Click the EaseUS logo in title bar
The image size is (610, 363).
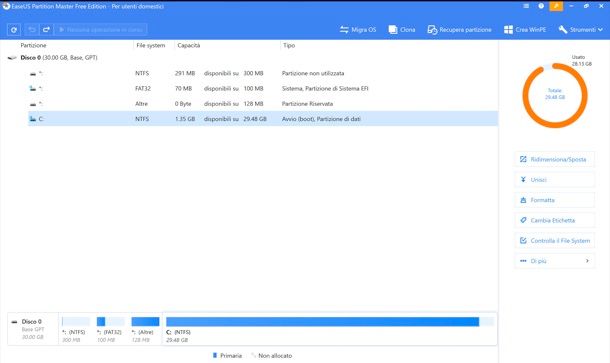pos(6,6)
